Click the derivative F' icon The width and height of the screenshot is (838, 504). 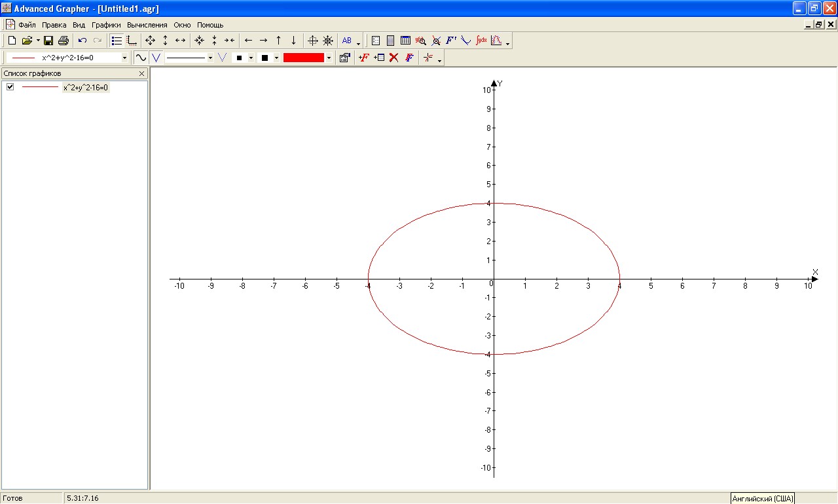coord(451,41)
